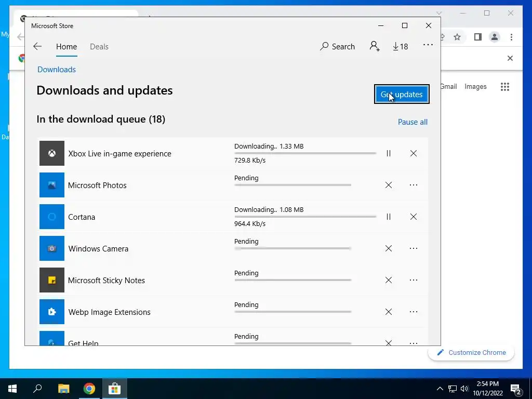Bookmark the page with Chrome's star icon
Screen dimensions: 532x399
(457, 37)
